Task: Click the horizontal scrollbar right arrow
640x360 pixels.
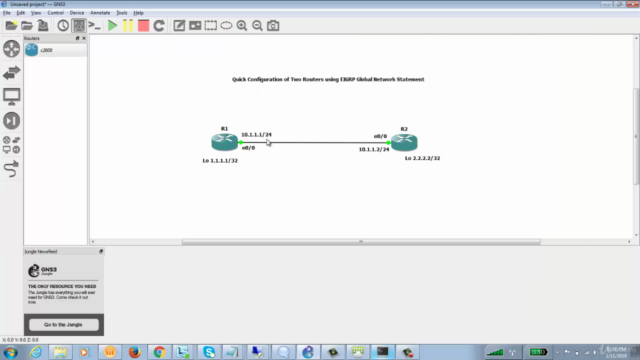Action: pos(629,242)
